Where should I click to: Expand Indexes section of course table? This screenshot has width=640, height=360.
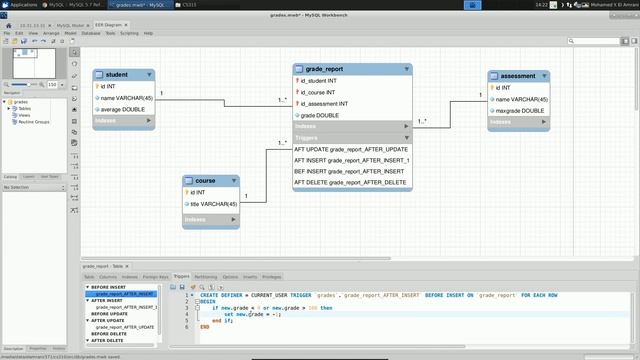click(x=233, y=220)
